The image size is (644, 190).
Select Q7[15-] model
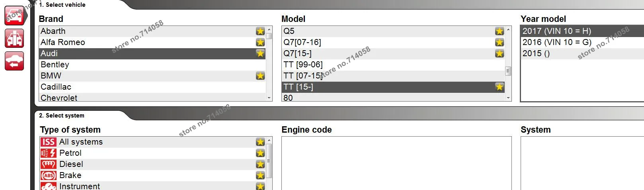(393, 53)
